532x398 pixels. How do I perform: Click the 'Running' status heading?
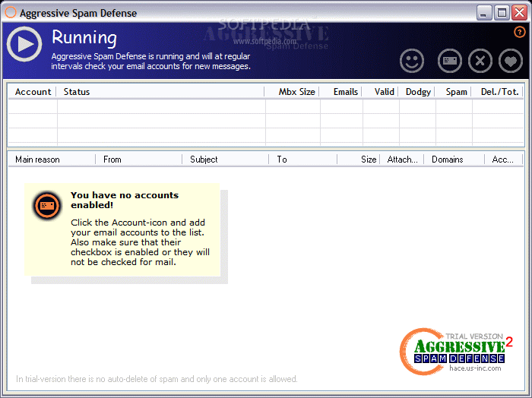84,37
